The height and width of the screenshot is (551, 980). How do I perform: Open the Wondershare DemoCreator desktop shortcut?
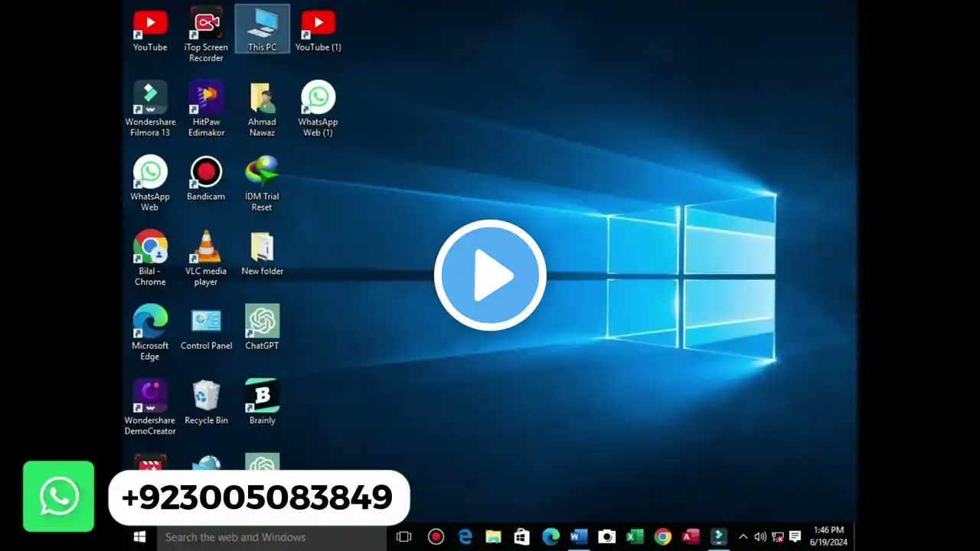coord(150,407)
